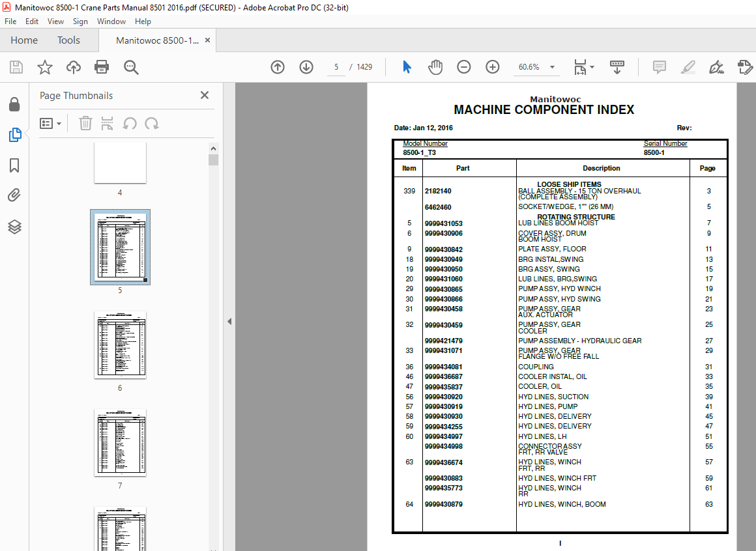
Task: Go to previous page arrow
Action: pyautogui.click(x=278, y=67)
